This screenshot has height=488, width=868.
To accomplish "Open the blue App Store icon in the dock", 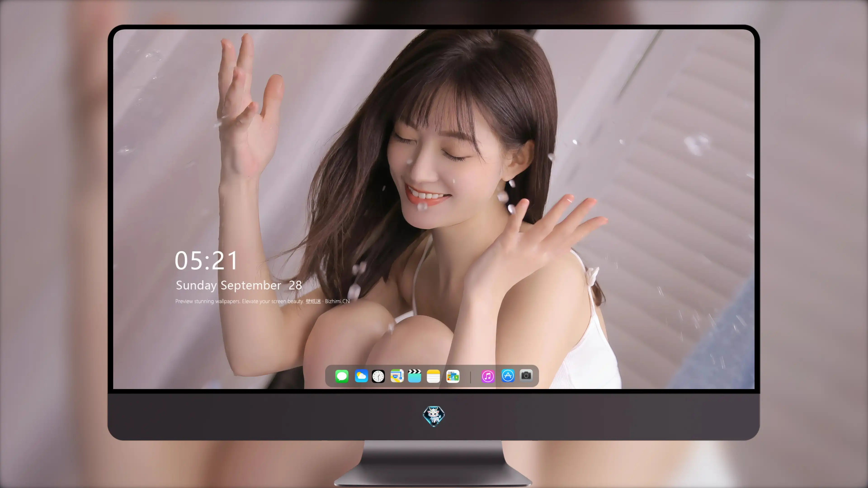I will (x=508, y=375).
